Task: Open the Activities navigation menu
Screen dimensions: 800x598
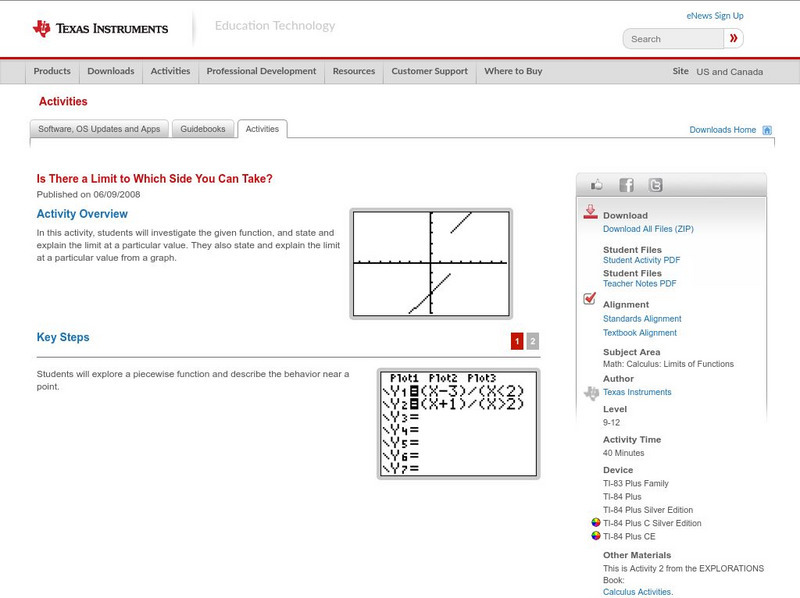Action: point(170,71)
